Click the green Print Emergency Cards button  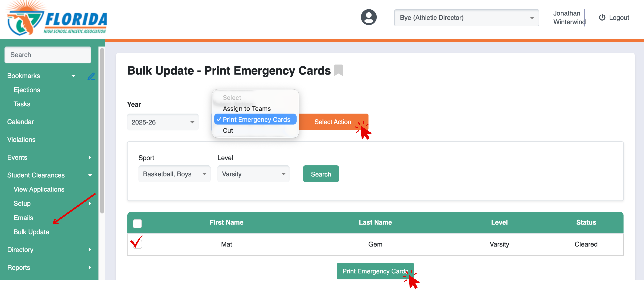coord(375,271)
